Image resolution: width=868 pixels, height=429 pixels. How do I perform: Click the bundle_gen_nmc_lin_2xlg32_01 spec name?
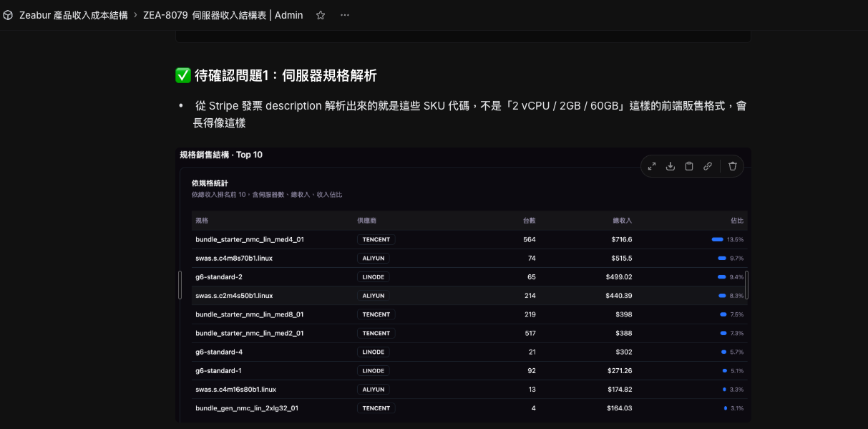(245, 408)
